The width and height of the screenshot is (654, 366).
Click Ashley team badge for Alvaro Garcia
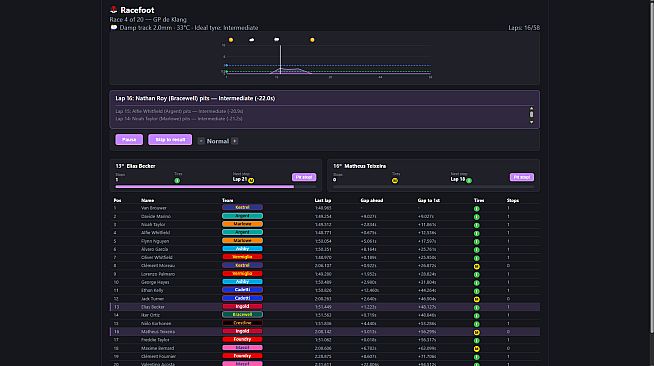pyautogui.click(x=242, y=248)
